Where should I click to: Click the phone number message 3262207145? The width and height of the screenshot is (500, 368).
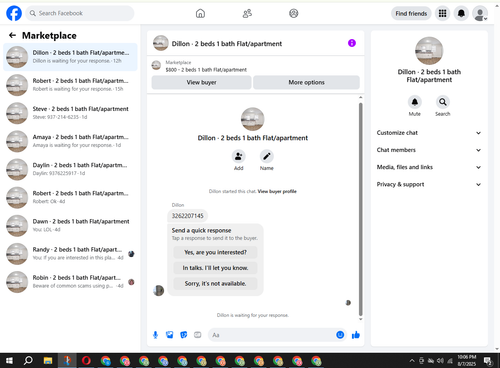[187, 216]
